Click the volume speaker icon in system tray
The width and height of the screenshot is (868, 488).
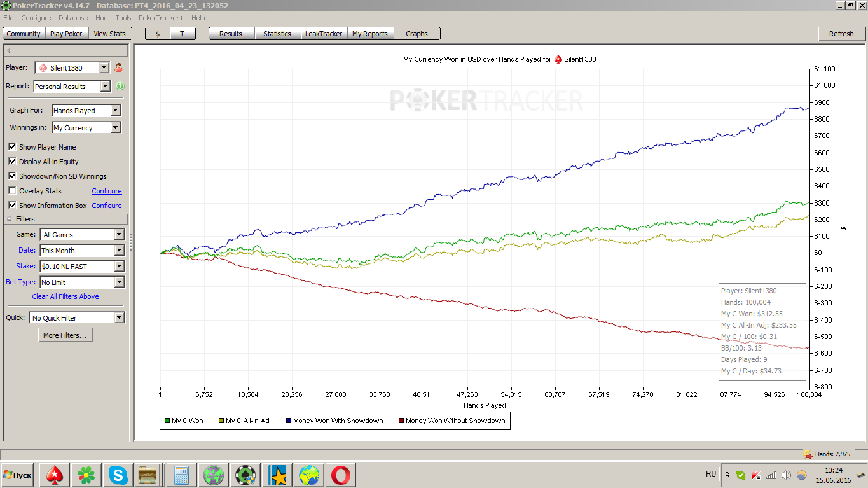tap(786, 475)
